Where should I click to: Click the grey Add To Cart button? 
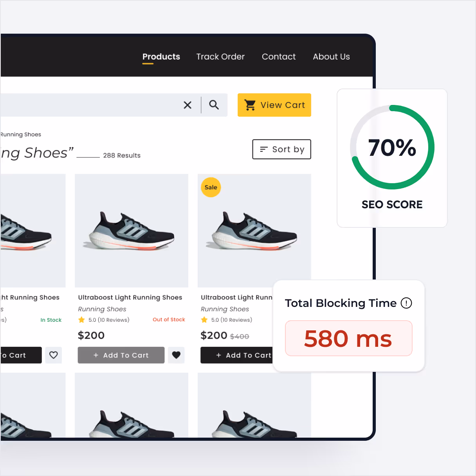click(121, 355)
